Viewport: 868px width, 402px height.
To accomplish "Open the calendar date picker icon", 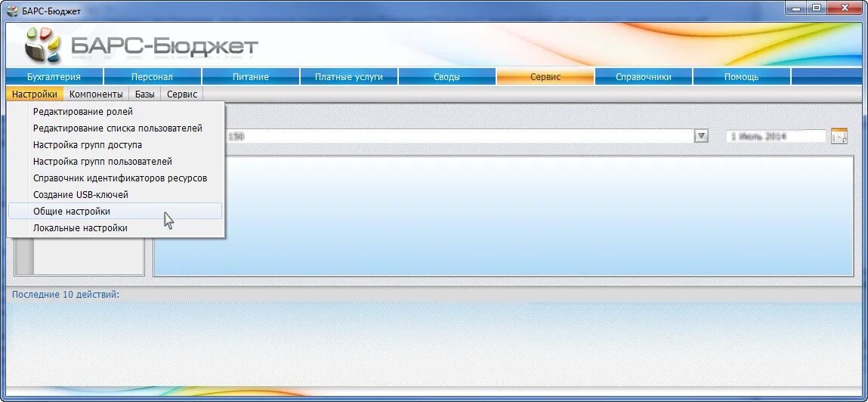I will pyautogui.click(x=839, y=136).
